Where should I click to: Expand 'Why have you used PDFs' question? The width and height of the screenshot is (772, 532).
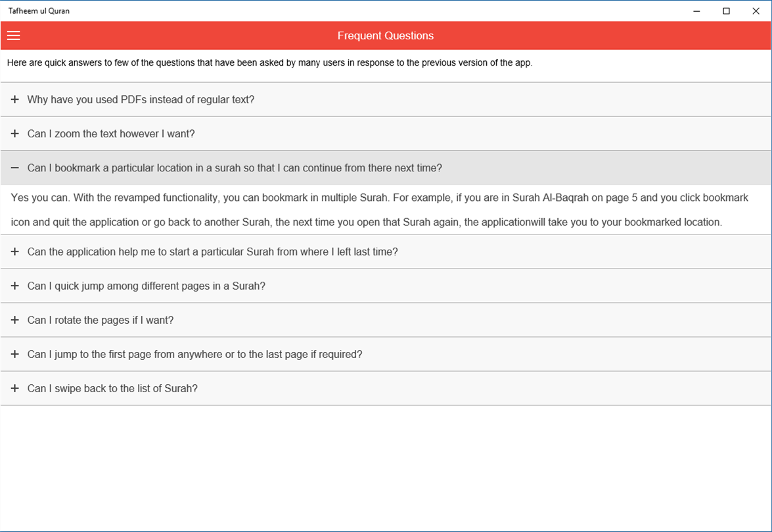pos(141,100)
